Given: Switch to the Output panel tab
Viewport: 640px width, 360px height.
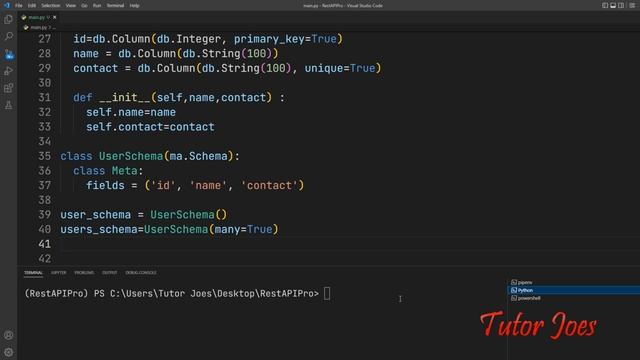Looking at the screenshot, I should click(x=109, y=272).
